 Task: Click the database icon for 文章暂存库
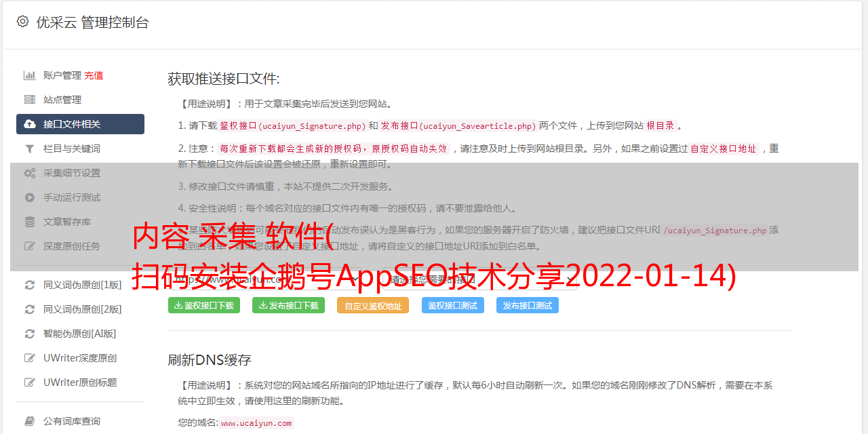(x=30, y=222)
